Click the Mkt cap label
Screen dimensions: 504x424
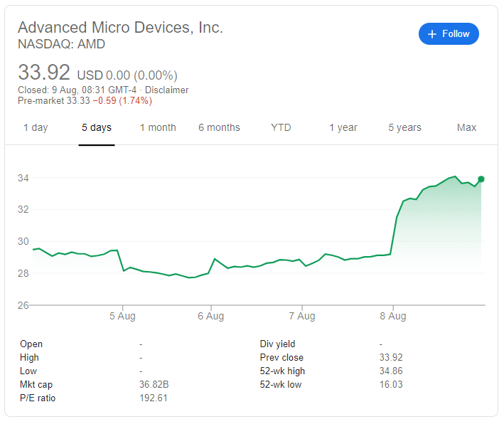pos(36,384)
